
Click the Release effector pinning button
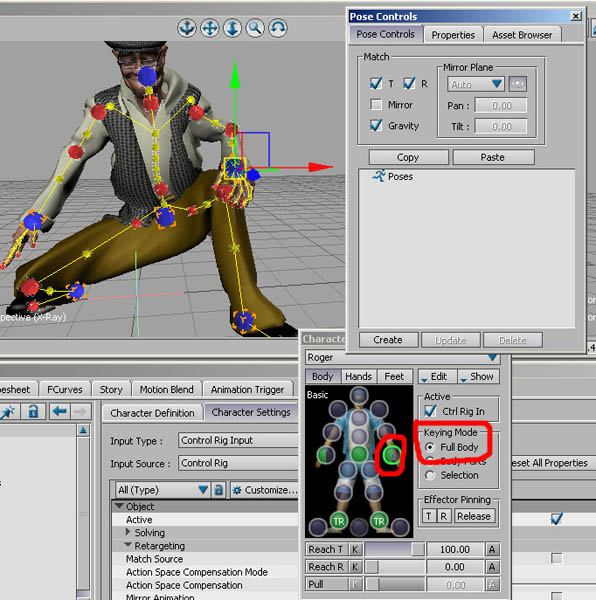tap(474, 516)
